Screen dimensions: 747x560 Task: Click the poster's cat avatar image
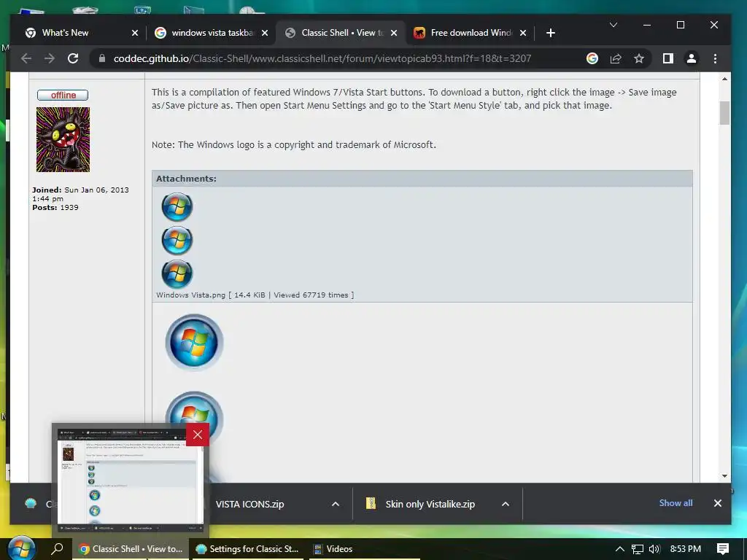[x=63, y=139]
